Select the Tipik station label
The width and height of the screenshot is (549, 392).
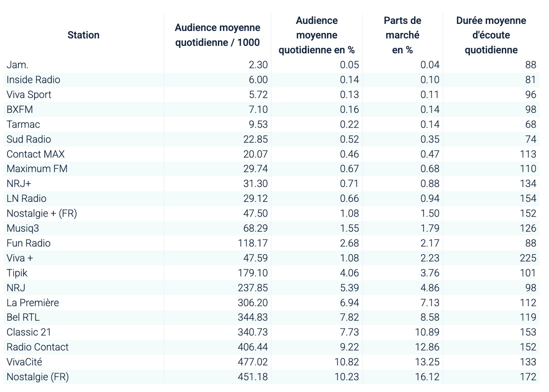click(x=17, y=273)
